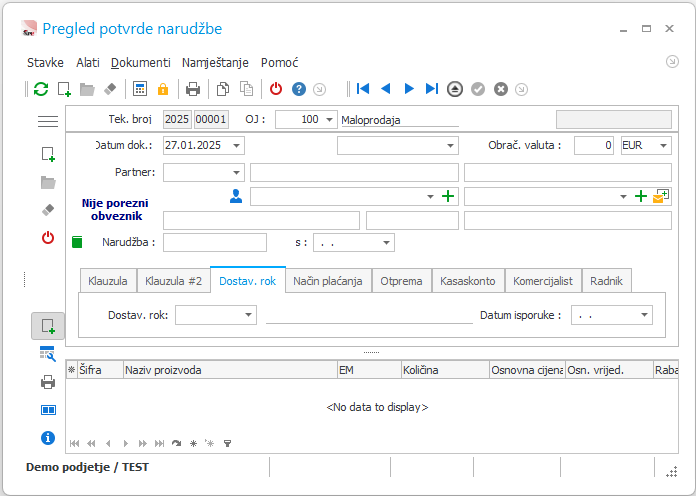
Task: Open the Pomoć menu
Action: [x=280, y=63]
